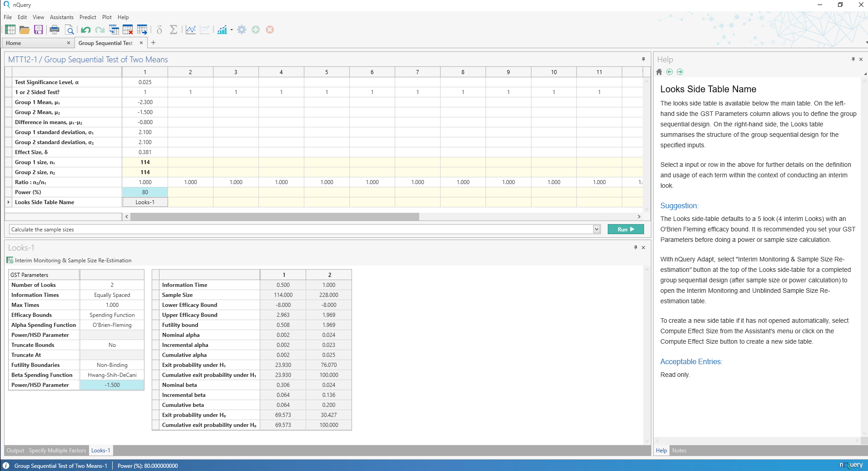This screenshot has height=471, width=868.
Task: Click the line plot icon in toolbar
Action: 191,30
